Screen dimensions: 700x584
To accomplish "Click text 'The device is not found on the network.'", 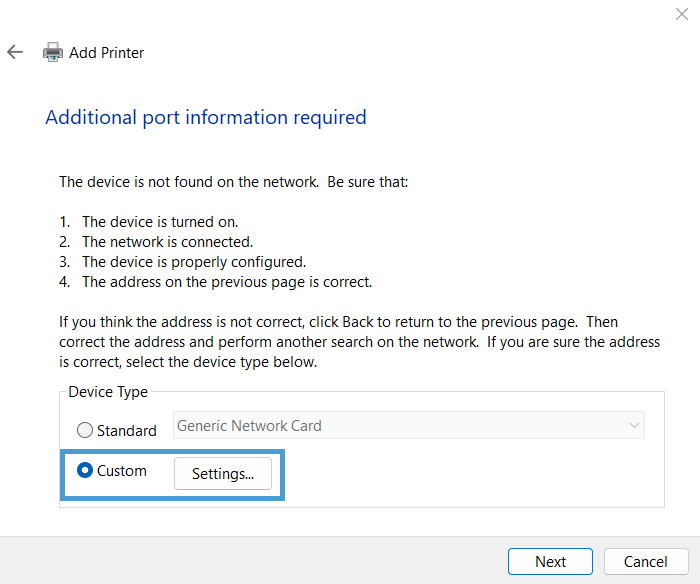I will tap(189, 182).
